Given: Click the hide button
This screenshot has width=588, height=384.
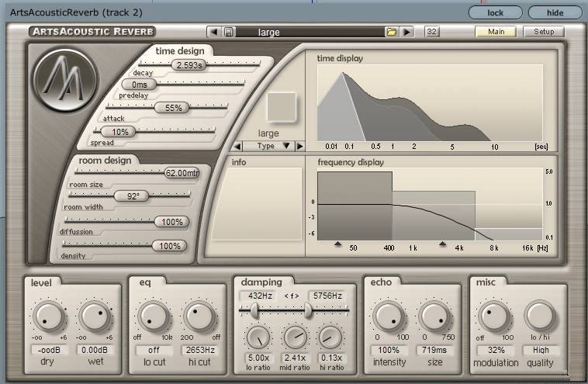Looking at the screenshot, I should [555, 12].
